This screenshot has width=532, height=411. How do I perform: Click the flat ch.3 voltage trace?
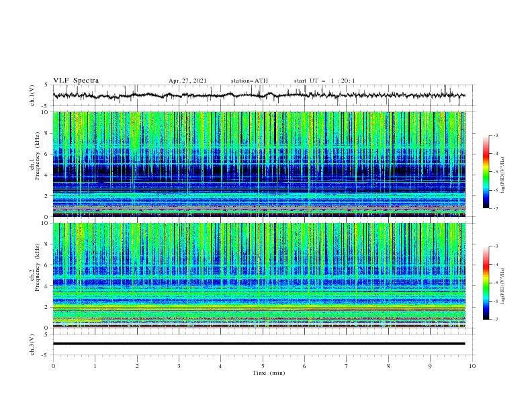[x=259, y=344]
